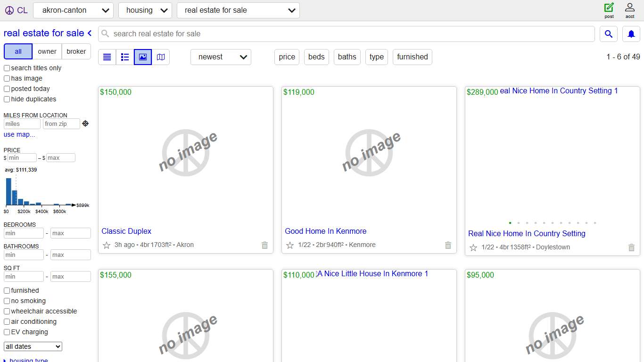Submit the search with magnifier icon

pyautogui.click(x=608, y=33)
